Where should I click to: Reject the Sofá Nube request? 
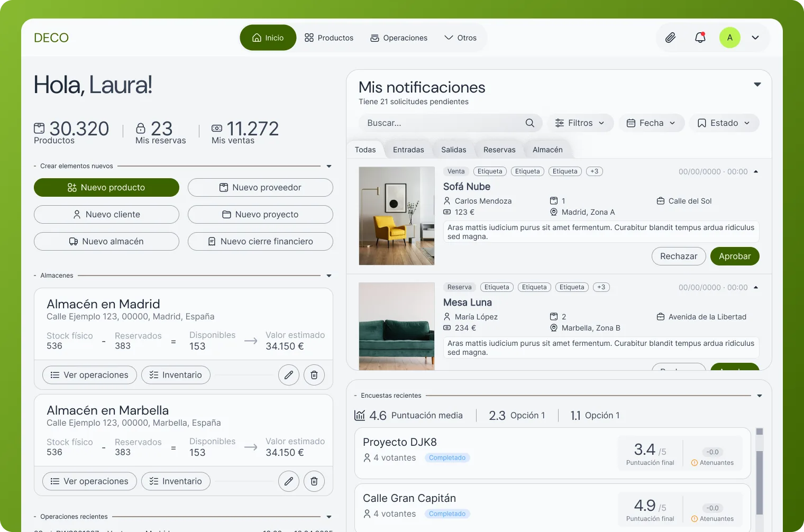click(x=679, y=256)
